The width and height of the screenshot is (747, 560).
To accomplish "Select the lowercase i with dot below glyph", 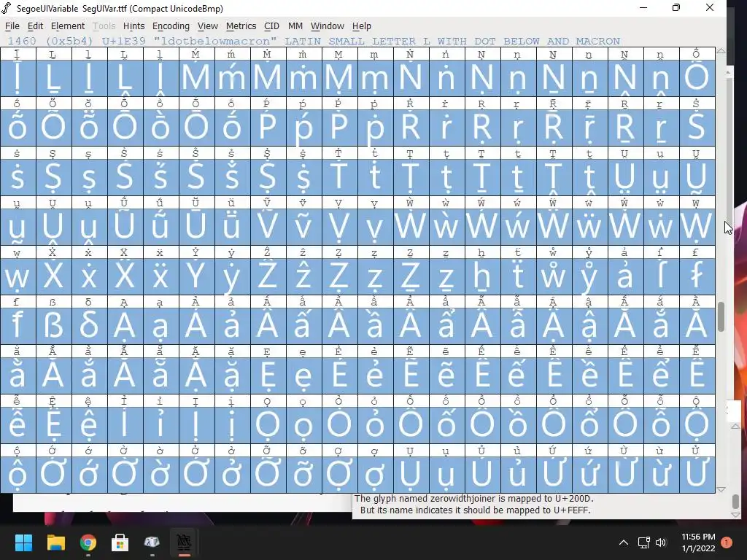I will pos(231,425).
